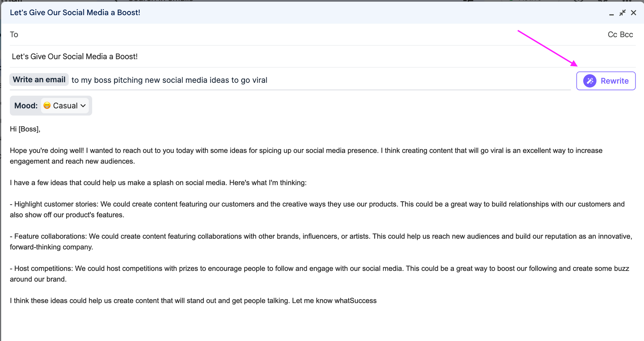This screenshot has width=644, height=341.
Task: Click the magic wand icon on Rewrite button
Action: point(590,81)
